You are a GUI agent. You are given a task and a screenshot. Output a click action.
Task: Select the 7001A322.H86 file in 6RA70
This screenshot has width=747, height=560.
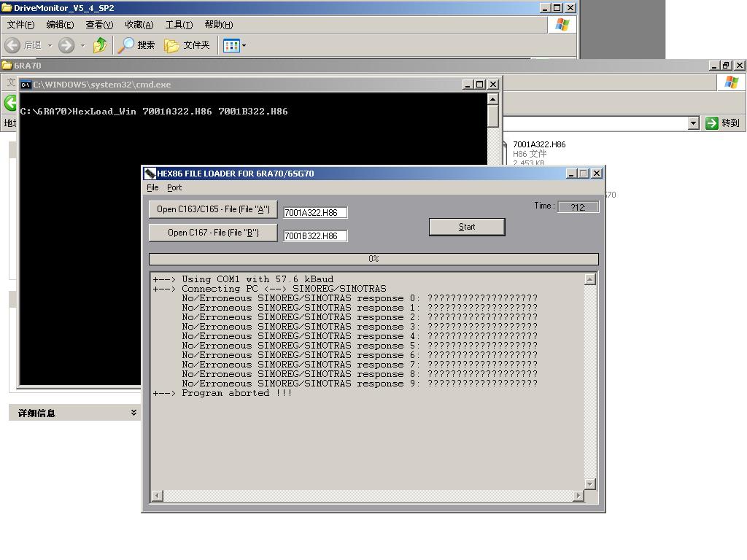(539, 144)
